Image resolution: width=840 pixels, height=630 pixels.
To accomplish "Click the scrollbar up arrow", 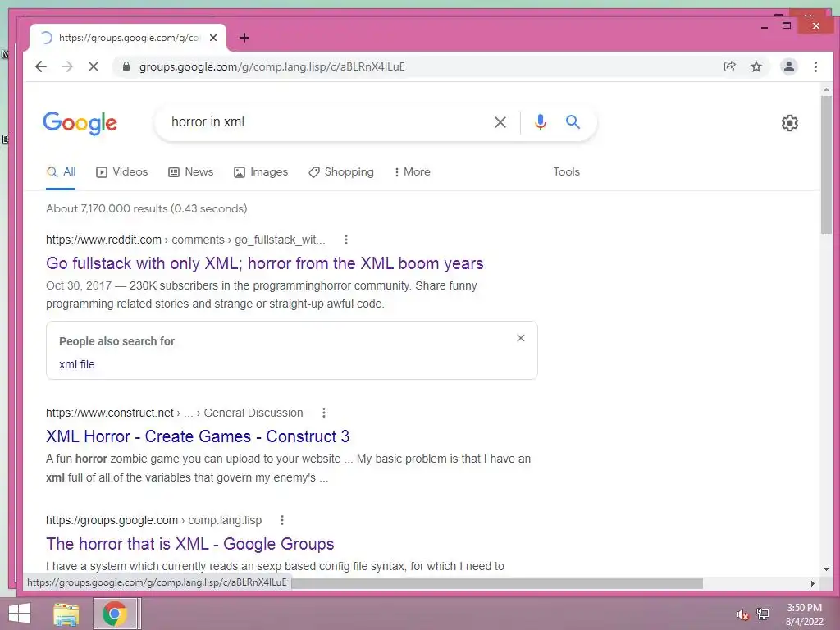I will pos(826,90).
